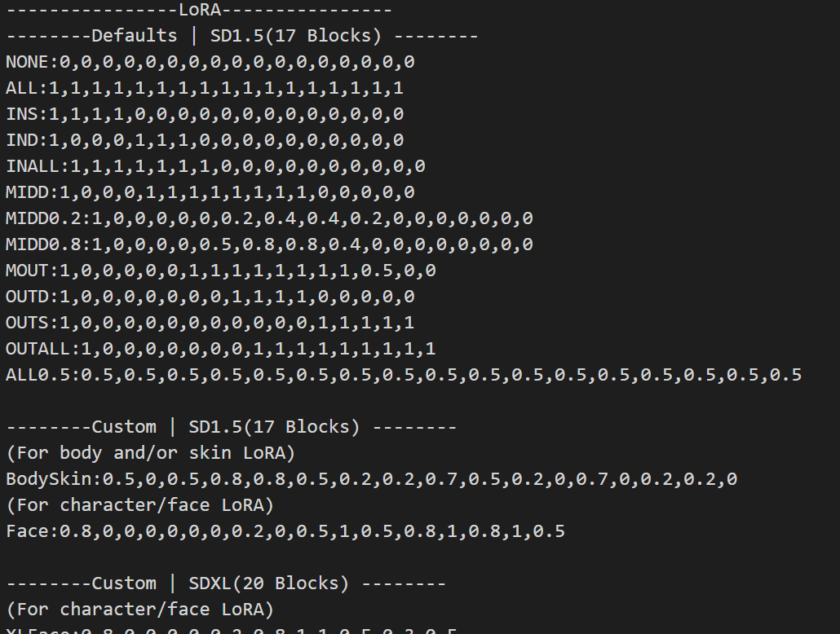
Task: Place cursor in the ALL0.5 preset line
Action: (404, 375)
